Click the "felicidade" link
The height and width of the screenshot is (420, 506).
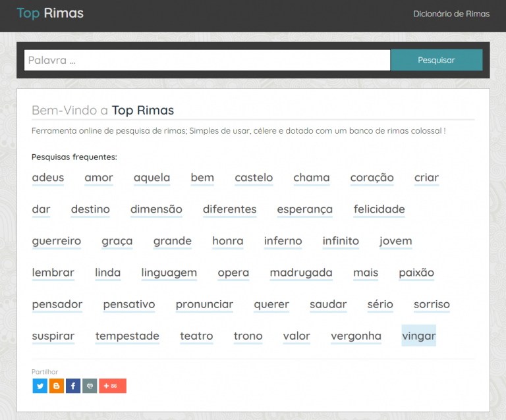click(x=379, y=209)
